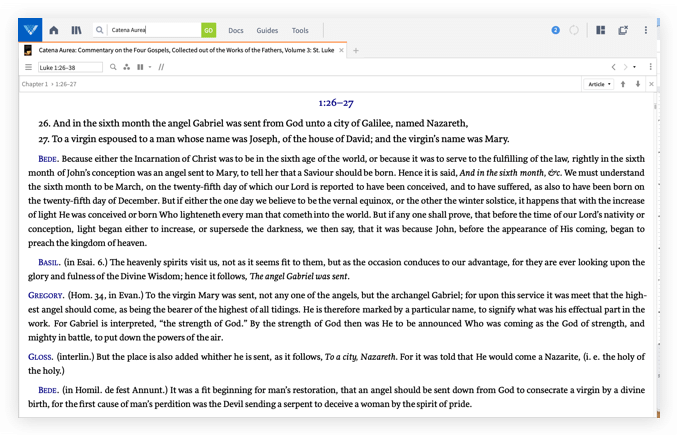Toggle the multiple resources columns icon
This screenshot has height=435, width=677.
[140, 67]
